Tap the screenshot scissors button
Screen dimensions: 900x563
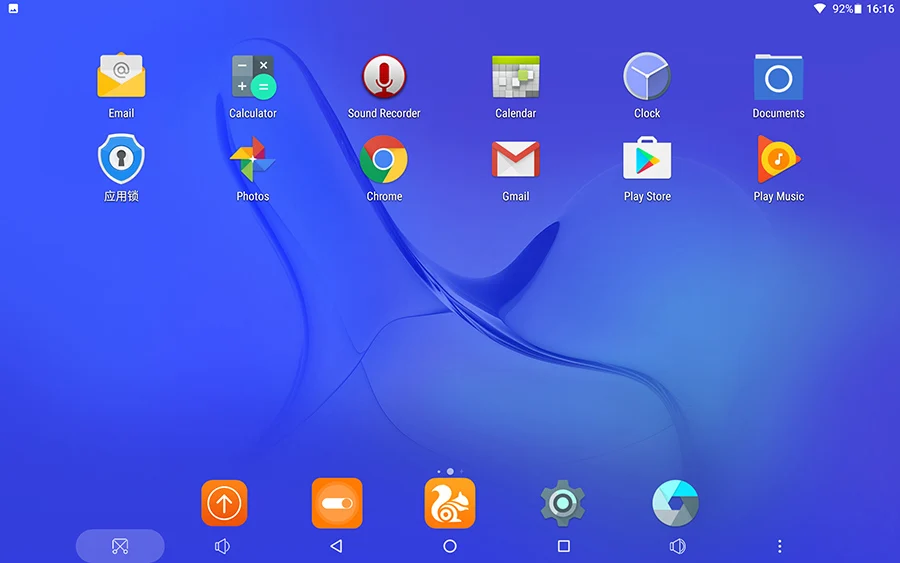pos(120,546)
